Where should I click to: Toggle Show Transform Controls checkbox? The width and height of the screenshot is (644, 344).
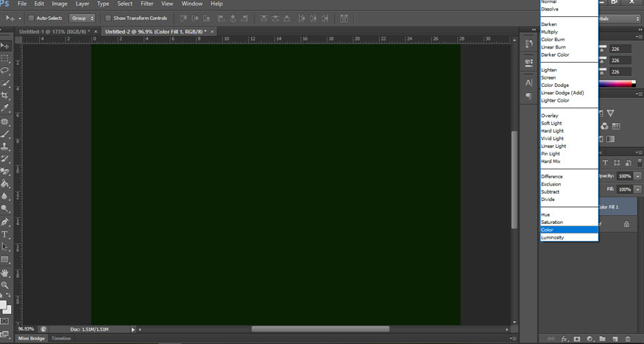click(108, 18)
